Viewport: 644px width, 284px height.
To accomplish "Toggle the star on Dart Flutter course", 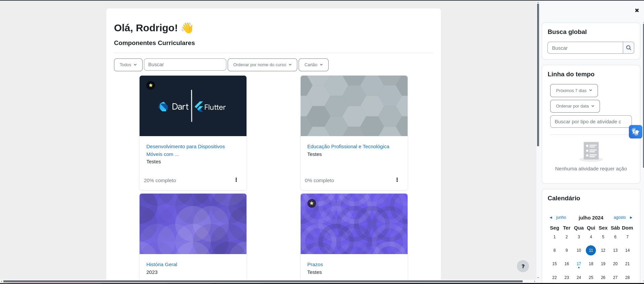I will 151,85.
